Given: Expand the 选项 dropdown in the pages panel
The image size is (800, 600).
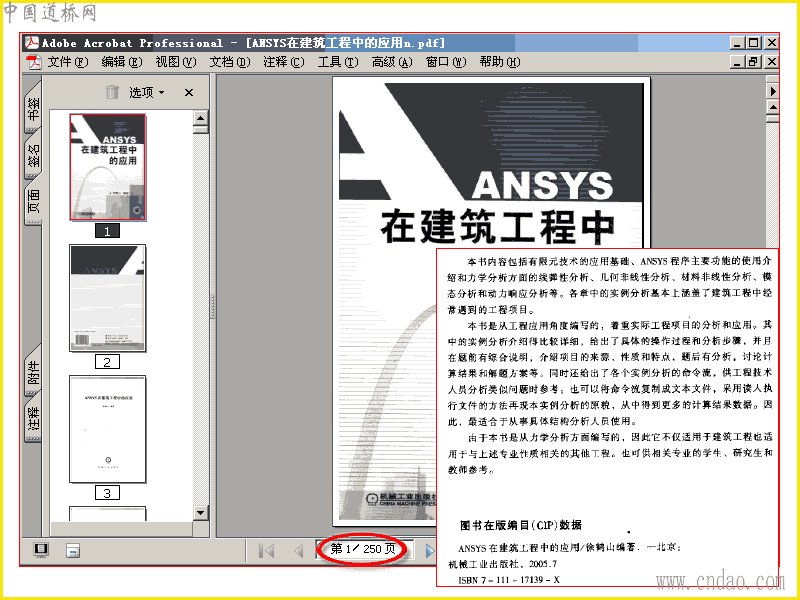Looking at the screenshot, I should coord(146,92).
